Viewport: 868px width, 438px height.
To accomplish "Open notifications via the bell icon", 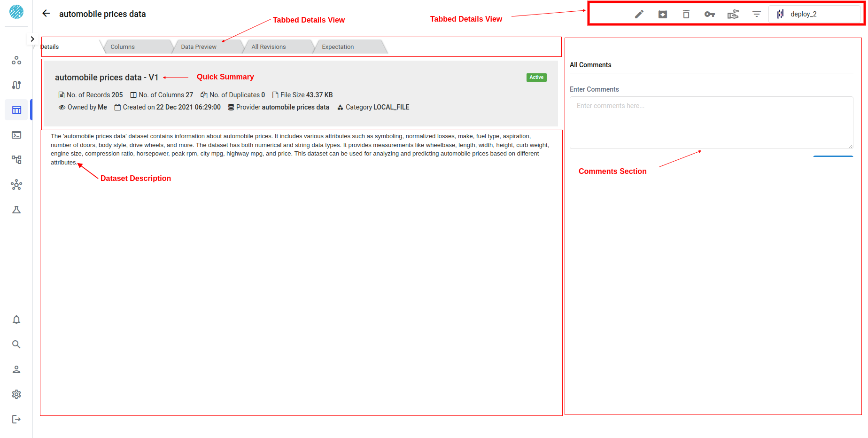I will point(16,320).
